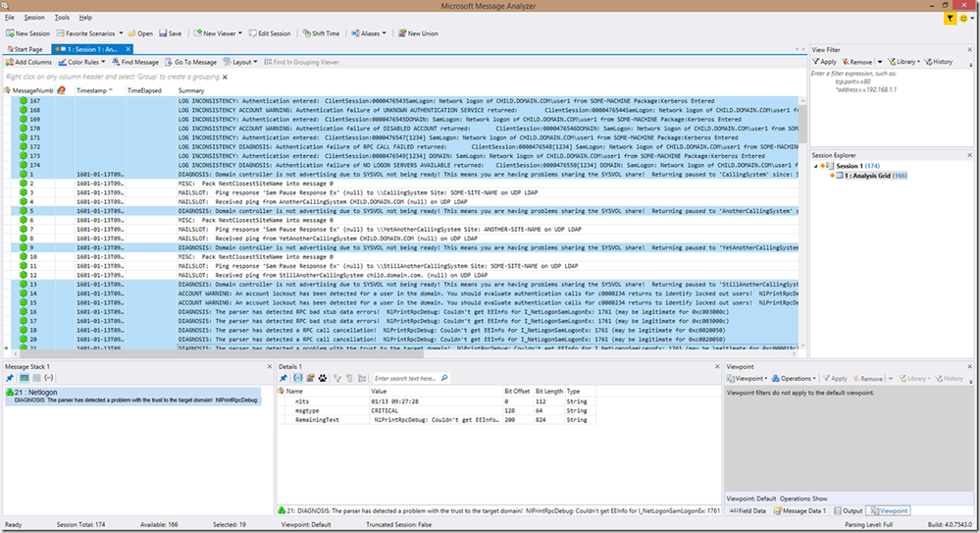Click the Open folder button
This screenshot has width=980, height=533.
click(x=140, y=33)
